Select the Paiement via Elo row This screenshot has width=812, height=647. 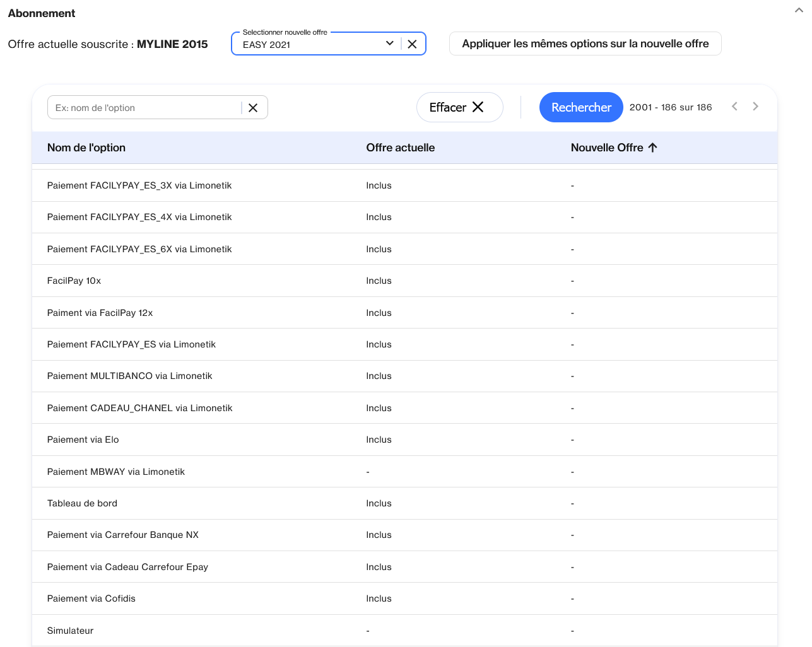click(83, 440)
